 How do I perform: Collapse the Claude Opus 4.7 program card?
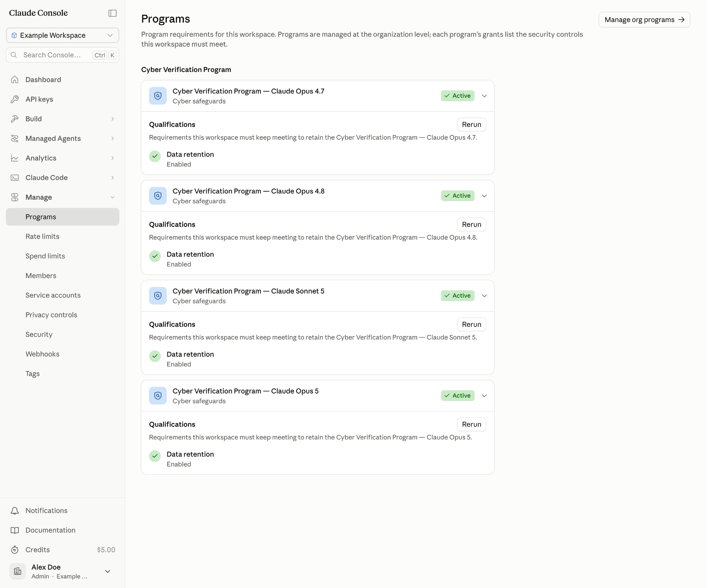pos(485,96)
